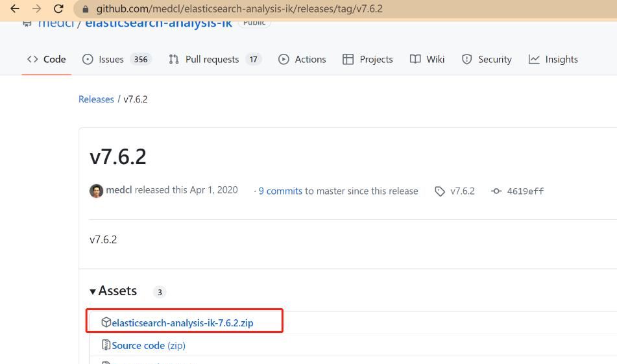
Task: Open the Issues tab
Action: 117,60
